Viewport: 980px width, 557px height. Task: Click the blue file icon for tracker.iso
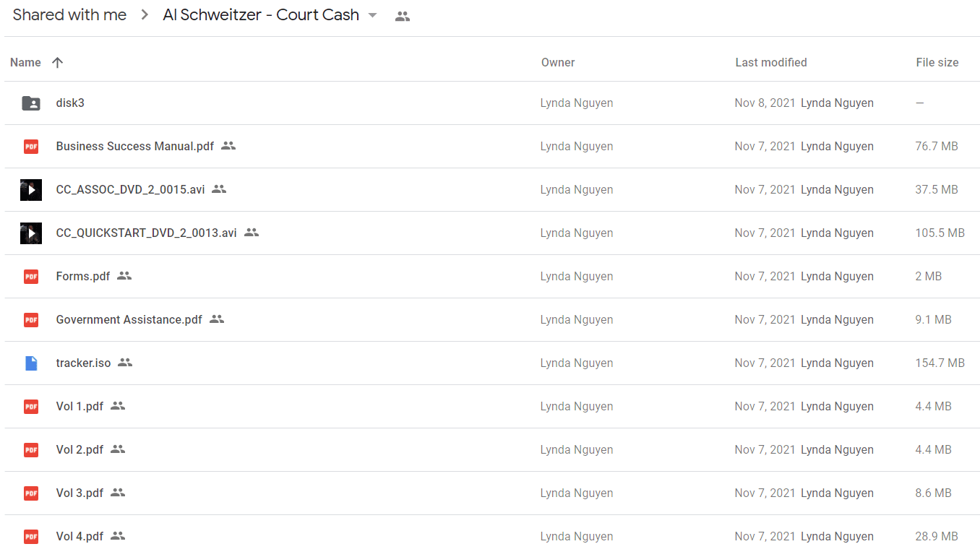point(31,363)
